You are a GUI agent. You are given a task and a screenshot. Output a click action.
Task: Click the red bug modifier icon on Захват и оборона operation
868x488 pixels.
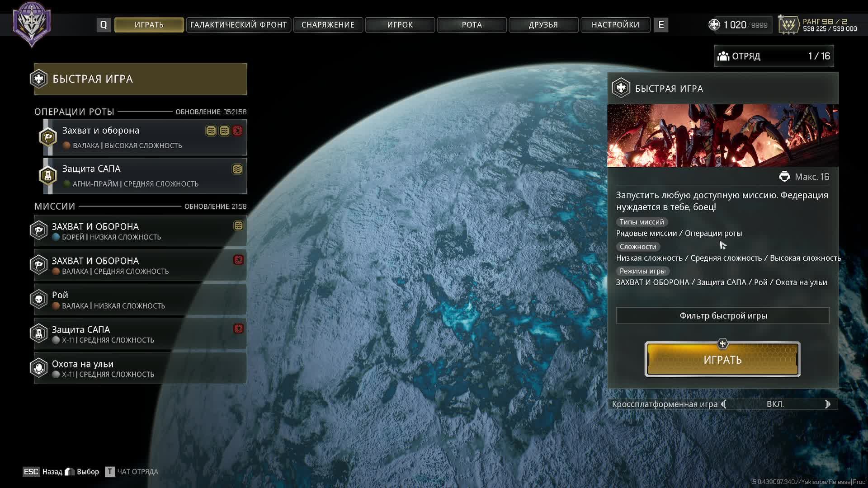tap(237, 131)
